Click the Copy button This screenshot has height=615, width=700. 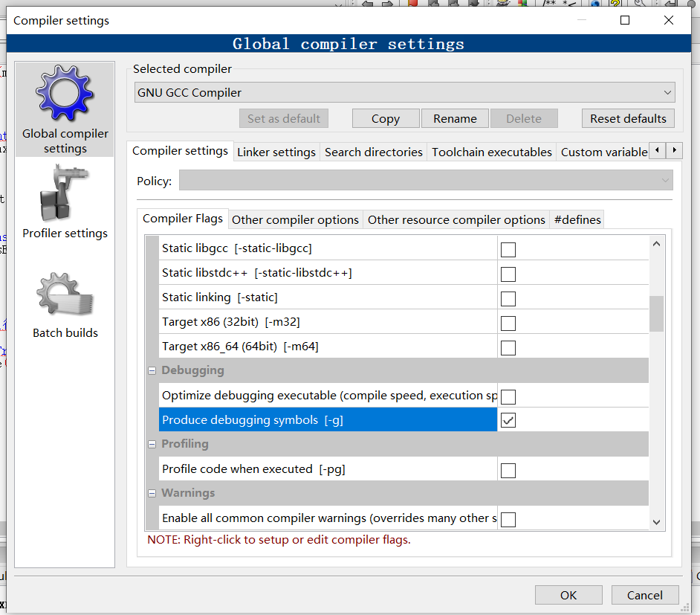point(385,117)
